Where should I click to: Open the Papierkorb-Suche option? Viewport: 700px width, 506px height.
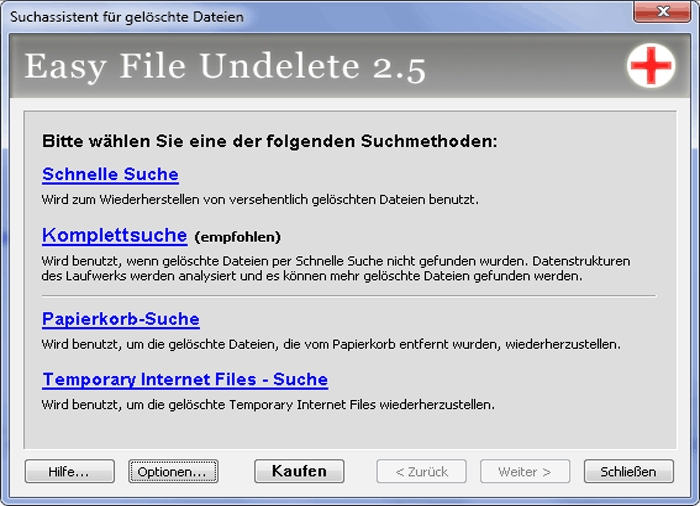(x=120, y=320)
